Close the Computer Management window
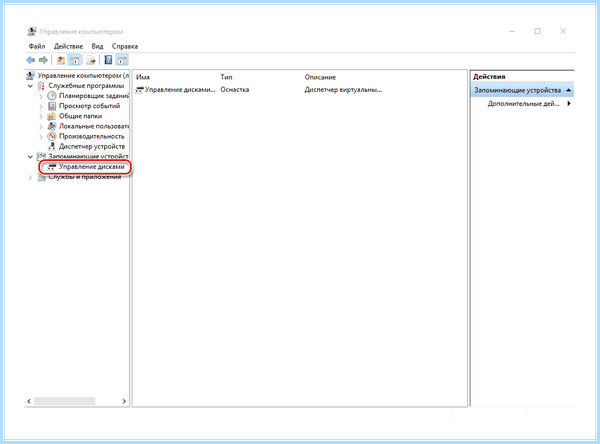Screen dimensions: 600x444 (x=563, y=31)
